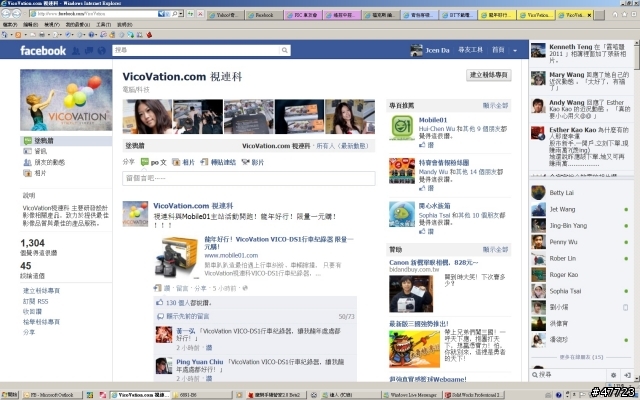
Task: Open the 工具 Tools menu
Action: point(103,24)
